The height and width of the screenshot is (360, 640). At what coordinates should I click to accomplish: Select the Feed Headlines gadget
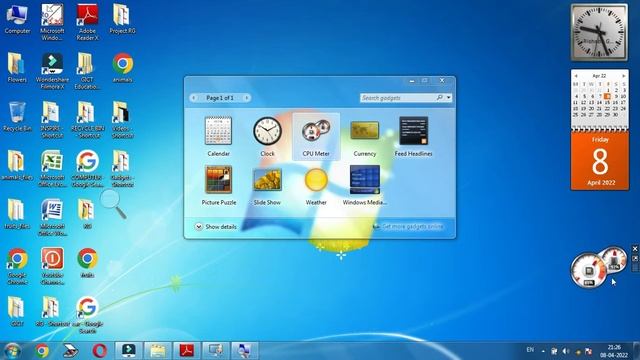(413, 137)
